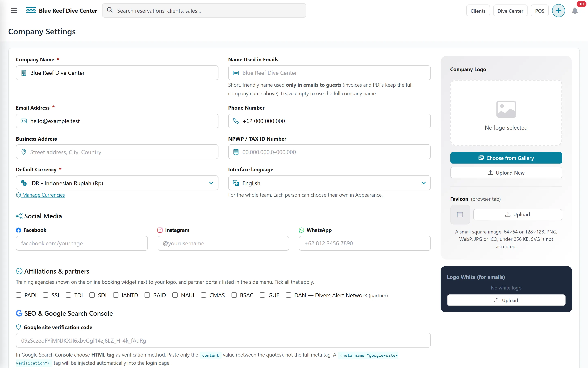This screenshot has height=368, width=588.
Task: Click Upload New logo button
Action: pos(506,173)
